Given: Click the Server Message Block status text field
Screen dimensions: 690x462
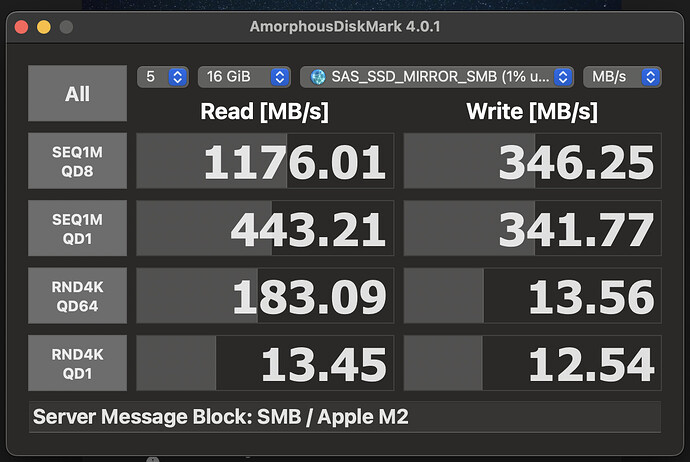Looking at the screenshot, I should (x=344, y=416).
